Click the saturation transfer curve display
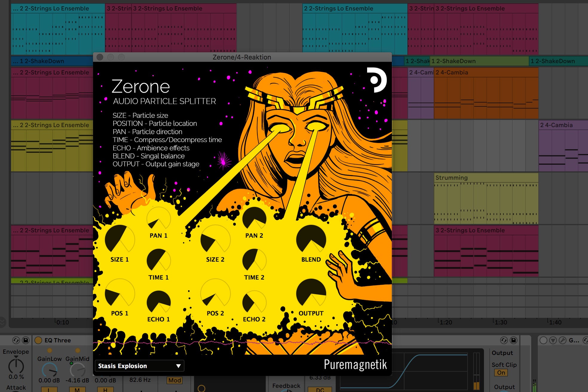Viewport: 588px width, 392px height. (404, 371)
